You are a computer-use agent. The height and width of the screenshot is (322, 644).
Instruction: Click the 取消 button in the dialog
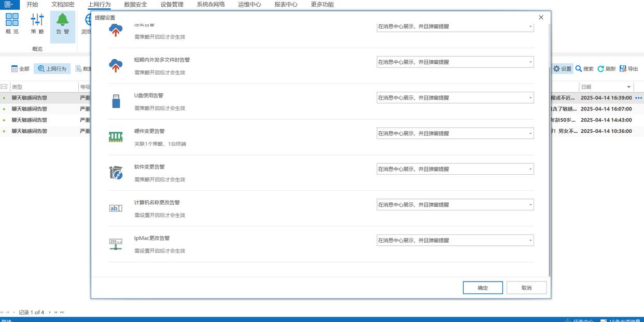pyautogui.click(x=526, y=288)
